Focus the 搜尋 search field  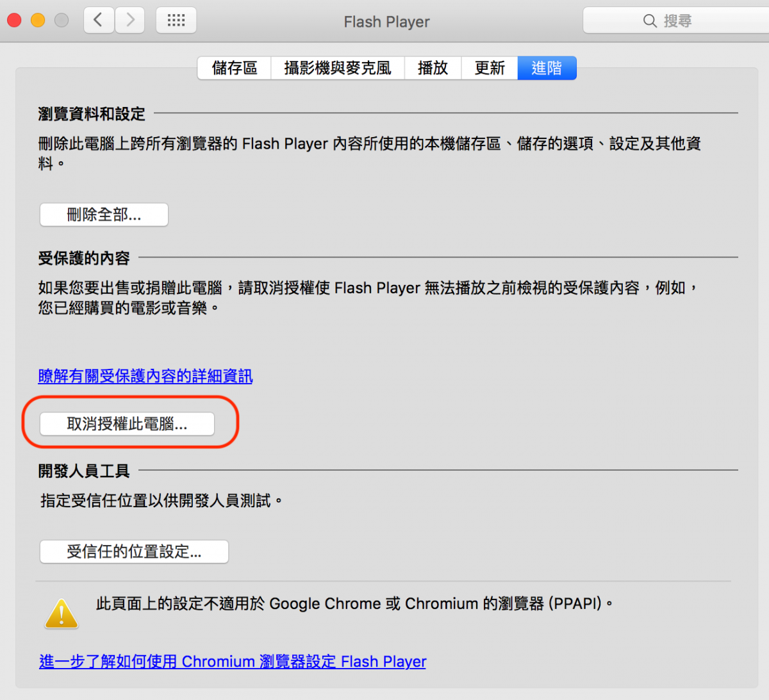(x=676, y=20)
